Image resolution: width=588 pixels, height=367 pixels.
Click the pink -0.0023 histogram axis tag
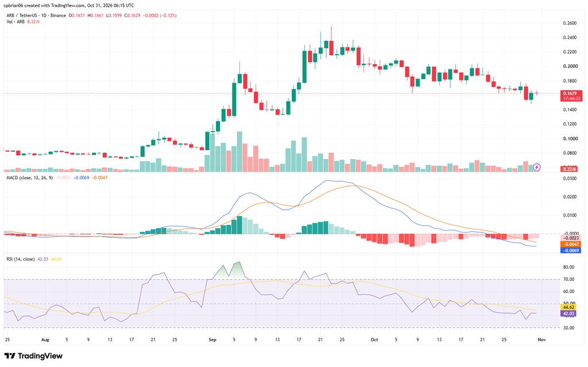[x=571, y=238]
